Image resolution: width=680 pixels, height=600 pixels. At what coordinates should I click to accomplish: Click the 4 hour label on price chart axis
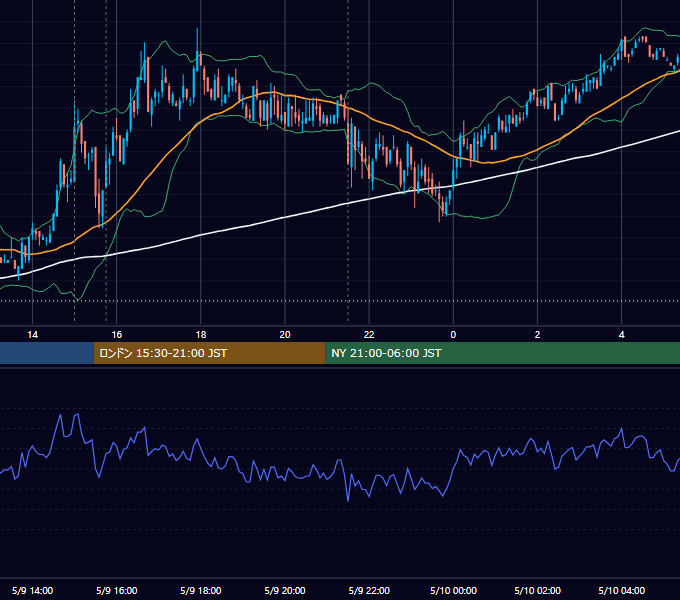(x=621, y=335)
